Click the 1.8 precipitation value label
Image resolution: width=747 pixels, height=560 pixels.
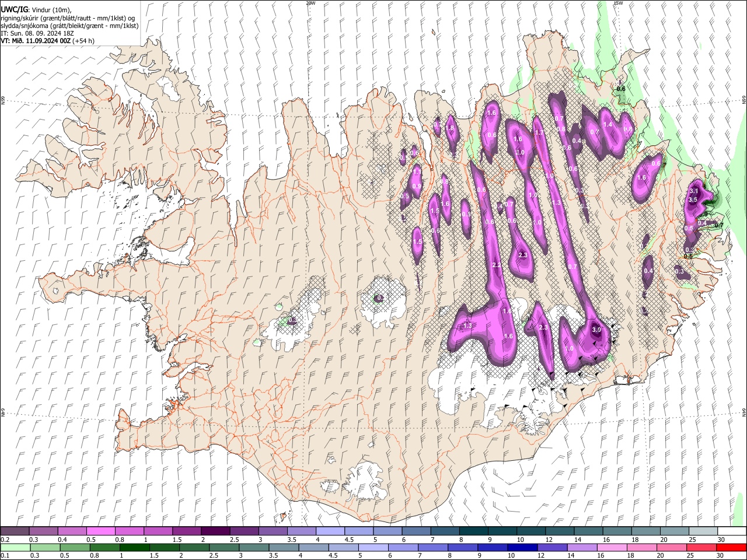[x=450, y=128]
